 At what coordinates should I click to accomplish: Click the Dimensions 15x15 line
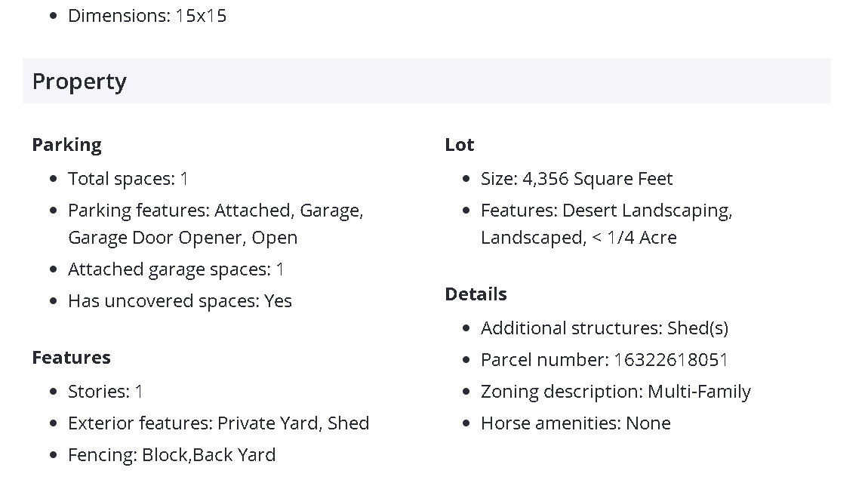pyautogui.click(x=147, y=15)
